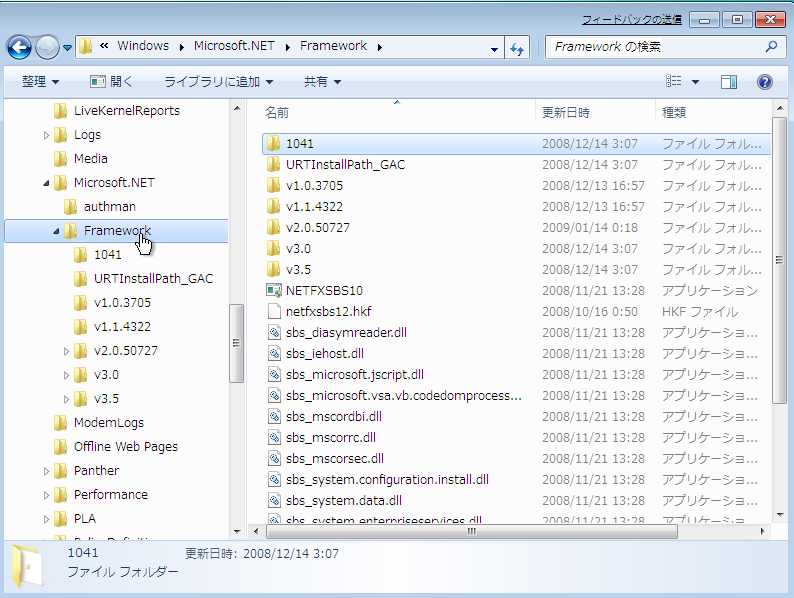Select the authman folder in the tree
The image size is (794, 598).
(100, 207)
